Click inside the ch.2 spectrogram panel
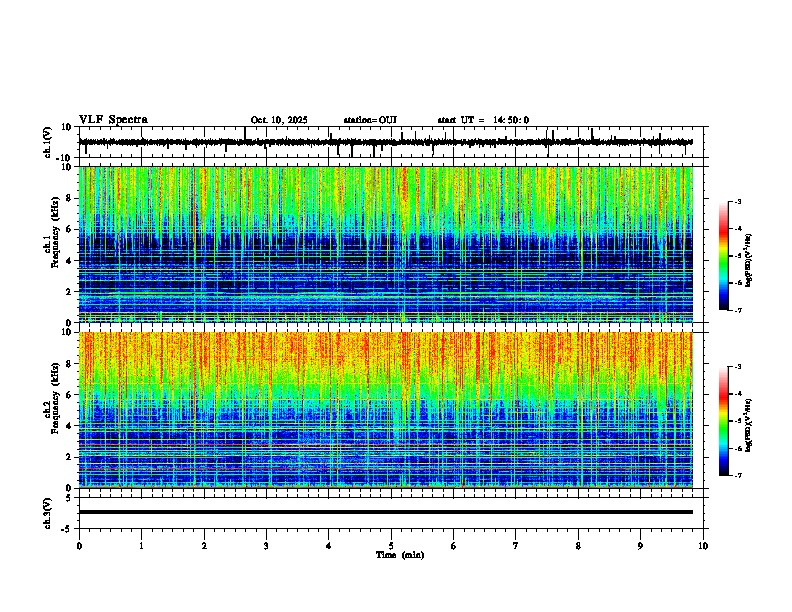 386,410
